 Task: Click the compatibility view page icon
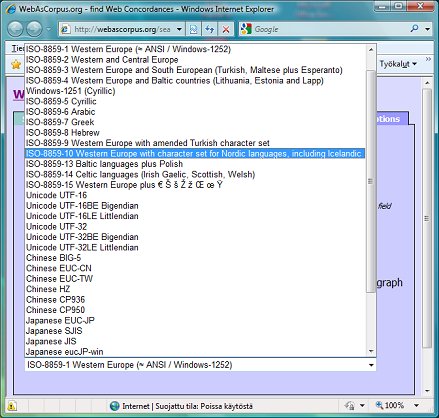[x=194, y=29]
